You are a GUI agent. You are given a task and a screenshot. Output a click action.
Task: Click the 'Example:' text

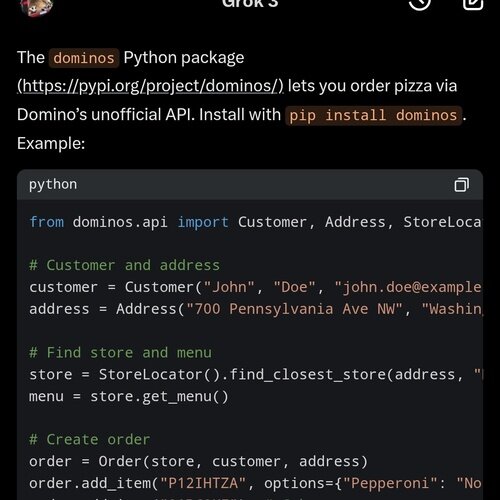coord(51,144)
